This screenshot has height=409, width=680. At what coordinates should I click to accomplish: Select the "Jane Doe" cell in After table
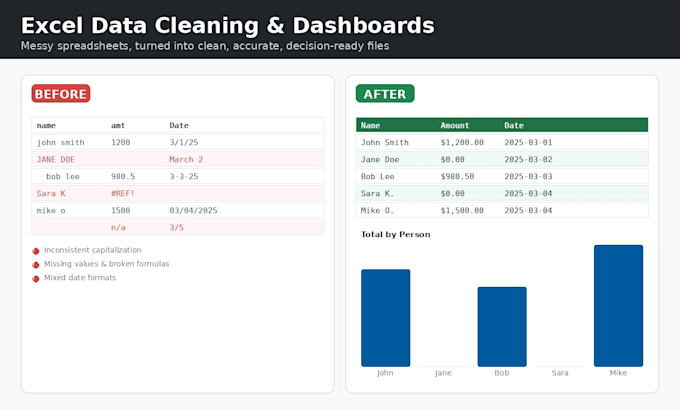380,159
